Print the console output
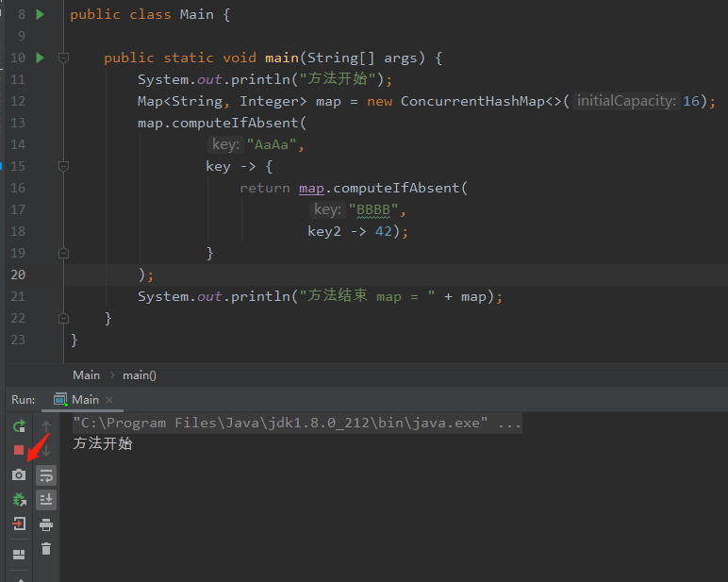Viewport: 728px width, 582px height. (46, 524)
